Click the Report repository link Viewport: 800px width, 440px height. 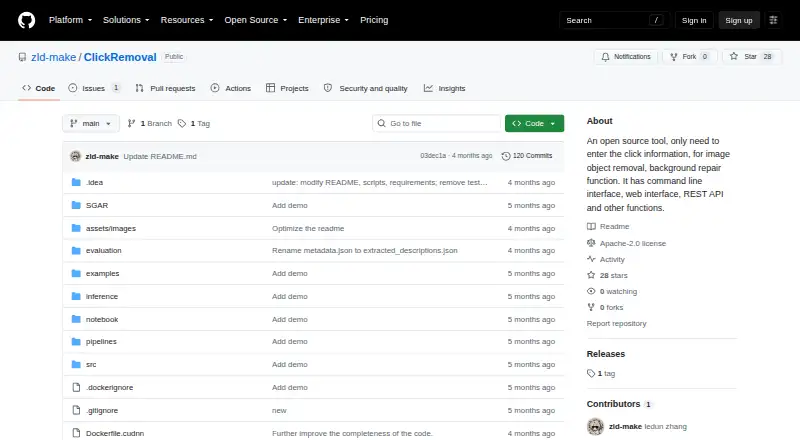tap(616, 324)
